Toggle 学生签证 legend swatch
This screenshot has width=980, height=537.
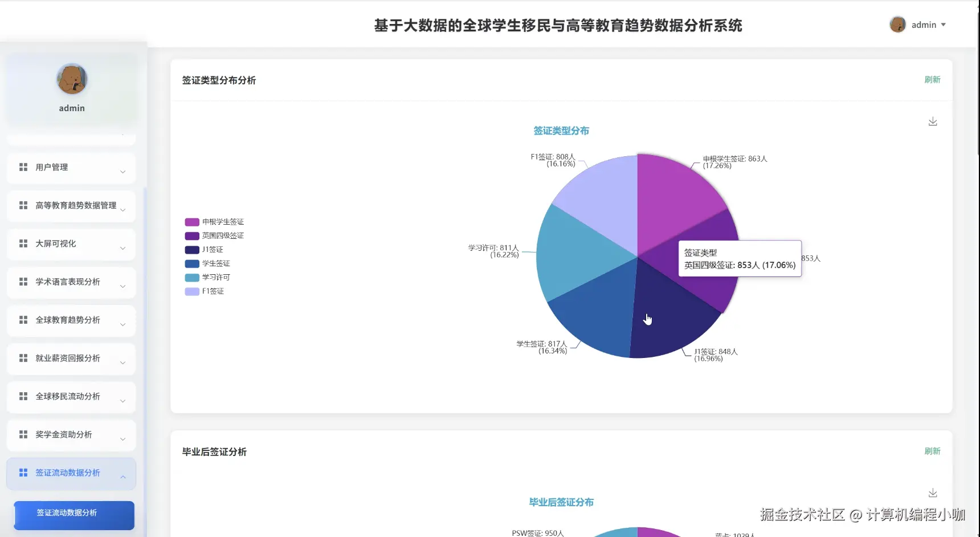coord(192,263)
